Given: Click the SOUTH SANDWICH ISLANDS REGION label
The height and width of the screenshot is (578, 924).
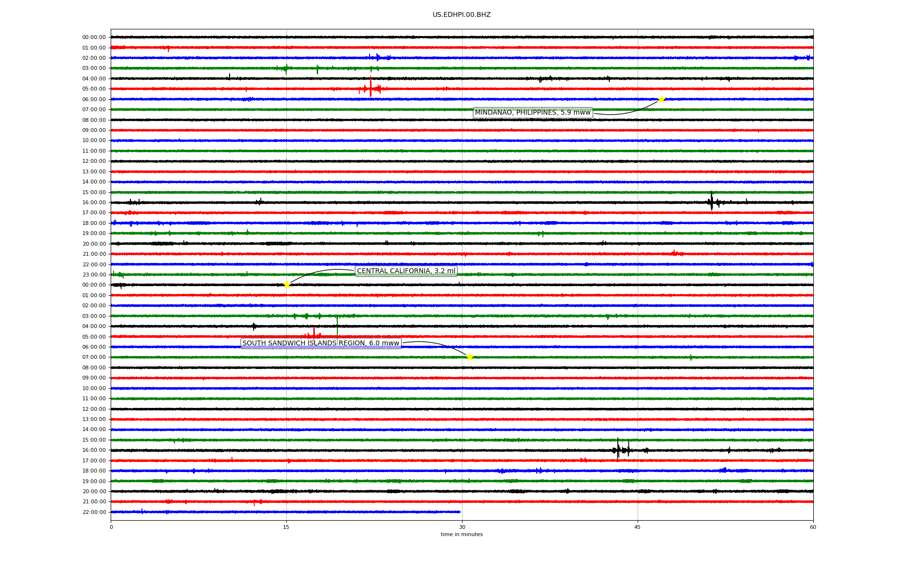Looking at the screenshot, I should point(321,343).
